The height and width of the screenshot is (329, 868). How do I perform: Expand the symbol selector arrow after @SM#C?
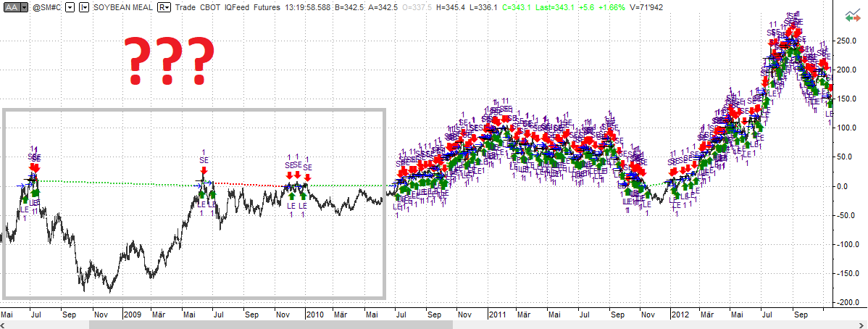tap(68, 8)
